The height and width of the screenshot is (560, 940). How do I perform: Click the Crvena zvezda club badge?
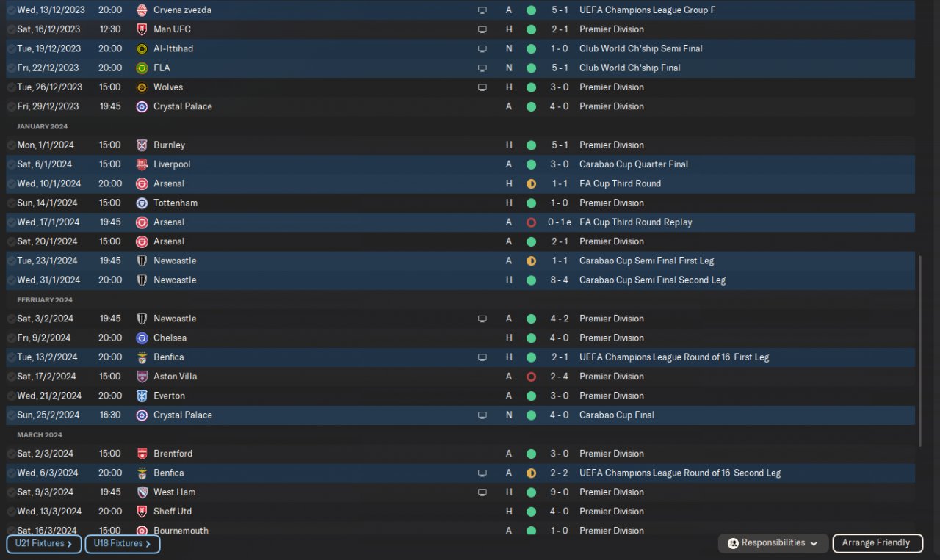tap(142, 10)
